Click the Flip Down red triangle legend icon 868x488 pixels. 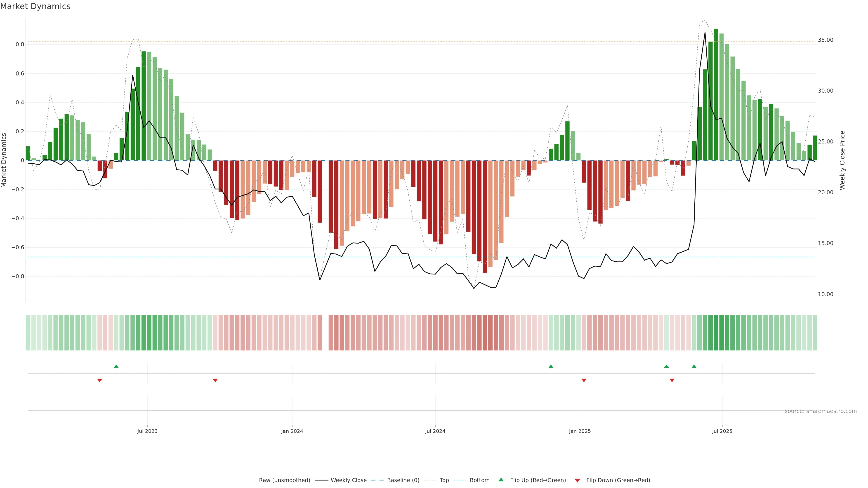577,481
